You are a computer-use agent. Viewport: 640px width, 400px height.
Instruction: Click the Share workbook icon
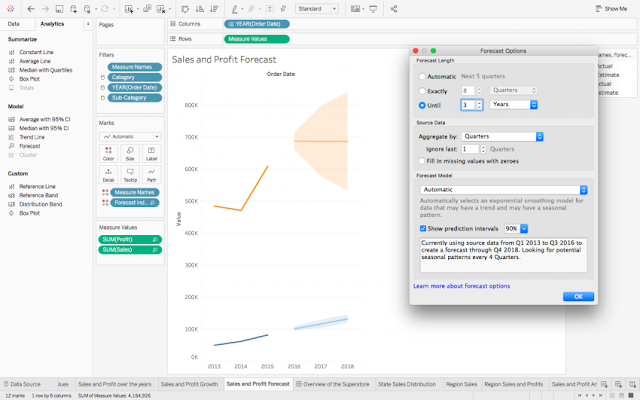393,9
